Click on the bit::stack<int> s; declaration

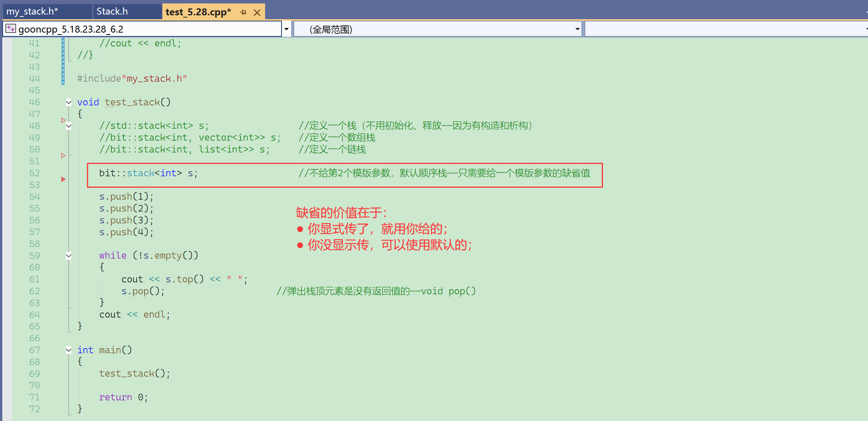pos(148,173)
